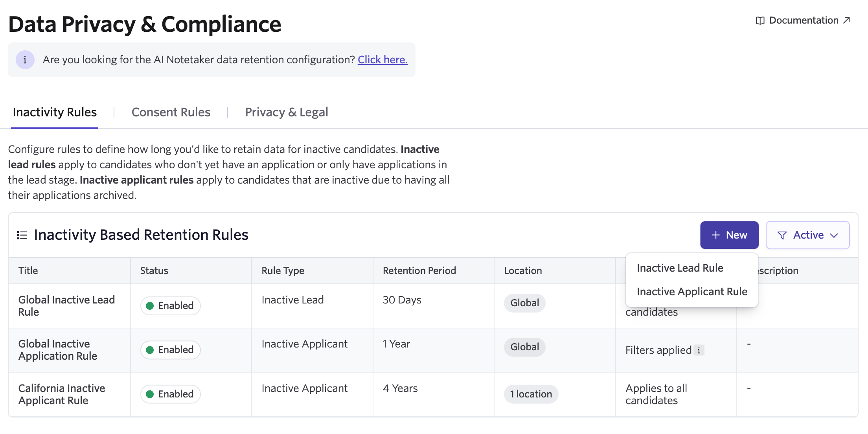868x434 pixels.
Task: Click the filter funnel icon on the Active button
Action: [782, 235]
